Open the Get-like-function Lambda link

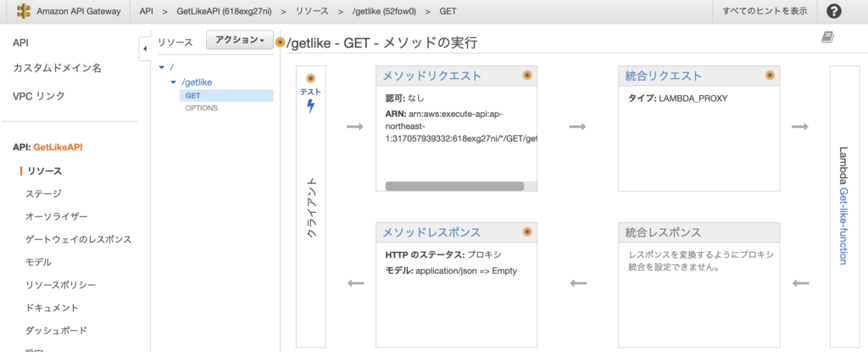(x=843, y=226)
